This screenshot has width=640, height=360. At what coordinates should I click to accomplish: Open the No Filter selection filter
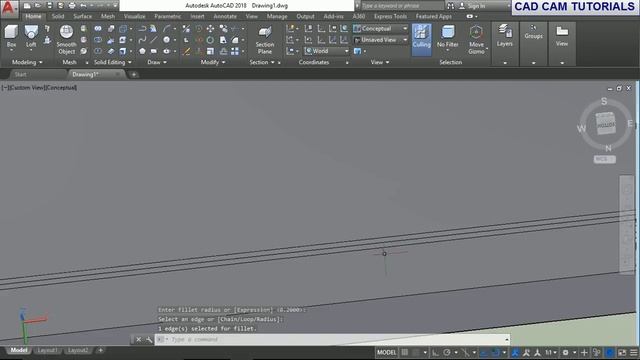[x=447, y=37]
